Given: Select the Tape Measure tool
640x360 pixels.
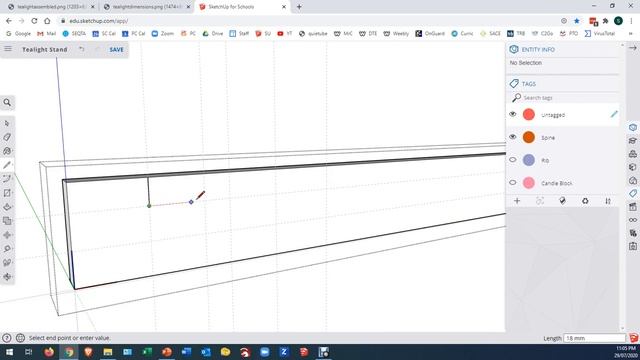Looking at the screenshot, I should click(7, 249).
